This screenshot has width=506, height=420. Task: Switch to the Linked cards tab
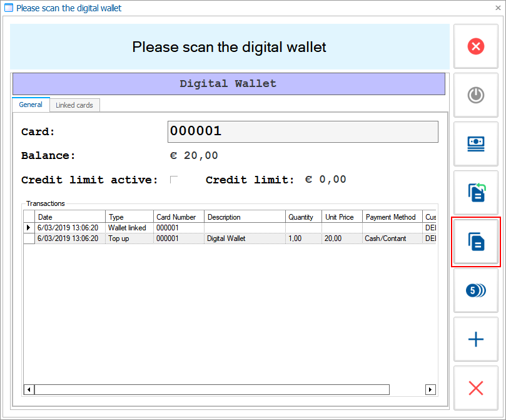[x=74, y=105]
